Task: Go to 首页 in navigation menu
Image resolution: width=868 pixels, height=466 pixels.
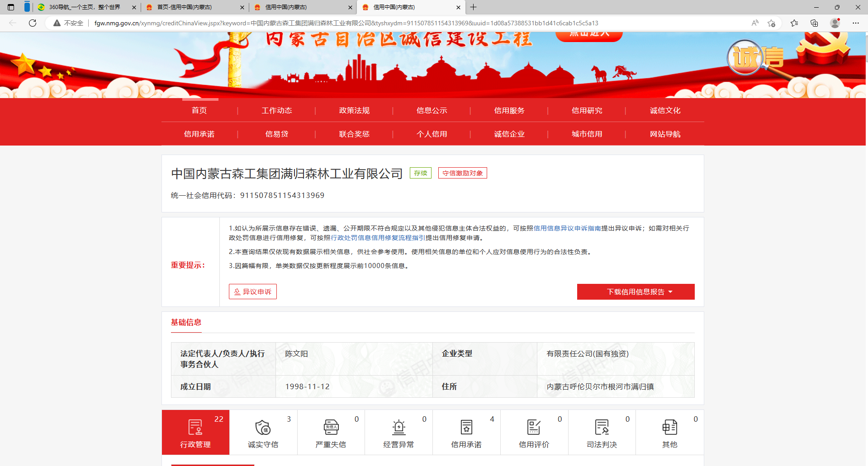Action: click(199, 110)
